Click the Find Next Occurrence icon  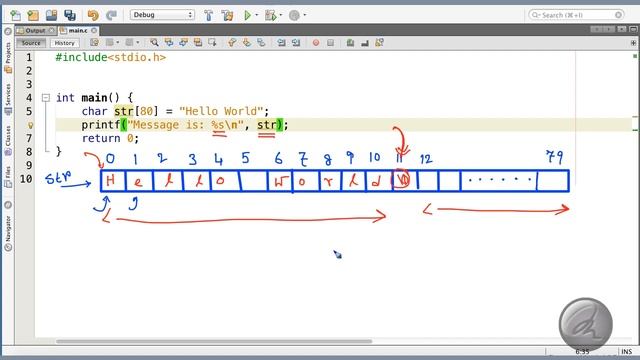click(x=183, y=42)
